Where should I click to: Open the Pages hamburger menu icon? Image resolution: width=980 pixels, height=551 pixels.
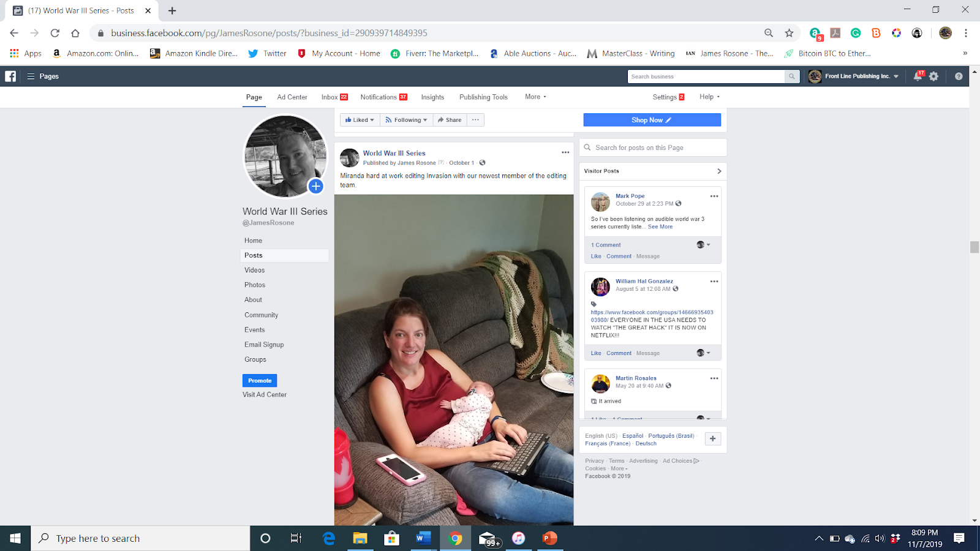point(31,76)
